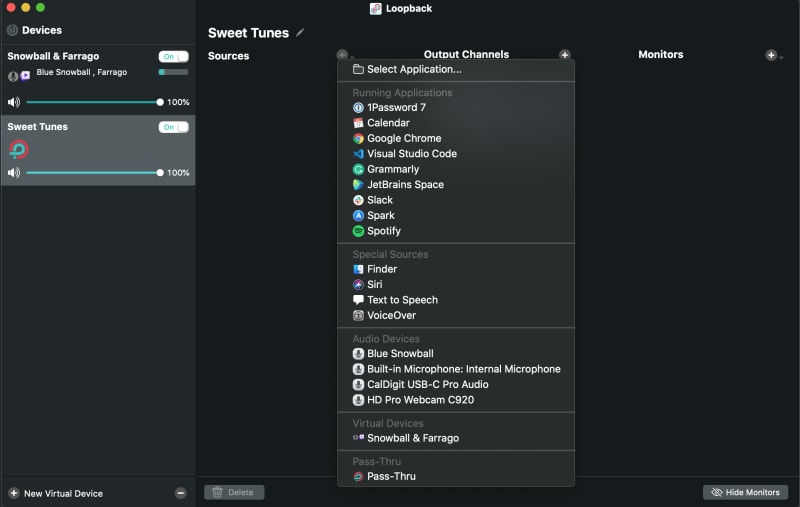Adjust the Snowball & Farrago volume slider
Image resolution: width=800 pixels, height=507 pixels.
93,102
